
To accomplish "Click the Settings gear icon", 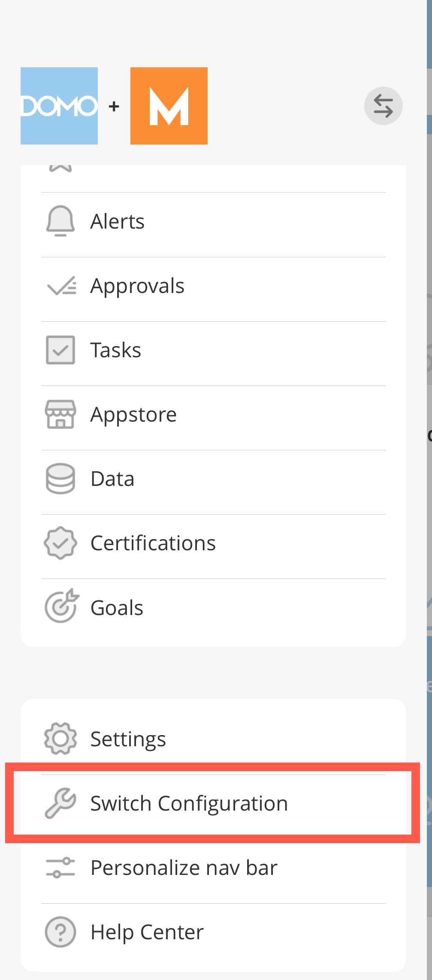I will pyautogui.click(x=60, y=739).
